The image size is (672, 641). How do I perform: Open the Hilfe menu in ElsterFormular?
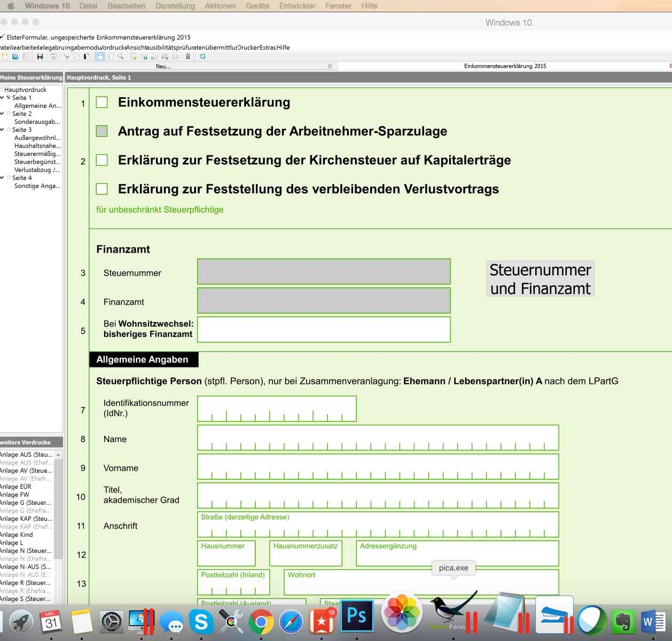coord(283,48)
